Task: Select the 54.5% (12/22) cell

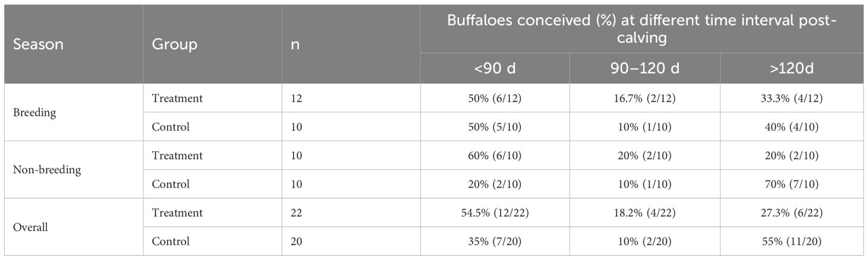Action: coord(494,213)
